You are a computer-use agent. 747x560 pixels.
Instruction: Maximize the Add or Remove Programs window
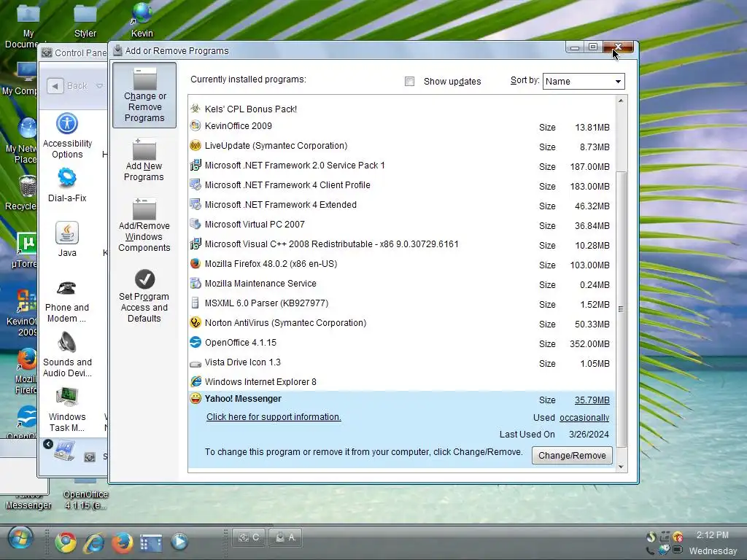tap(593, 47)
